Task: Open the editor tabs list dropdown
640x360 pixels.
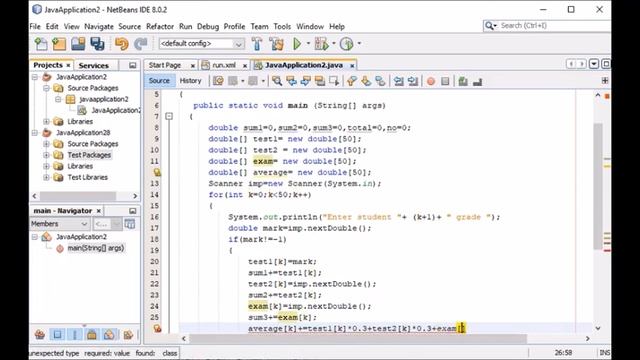Action: (x=594, y=64)
